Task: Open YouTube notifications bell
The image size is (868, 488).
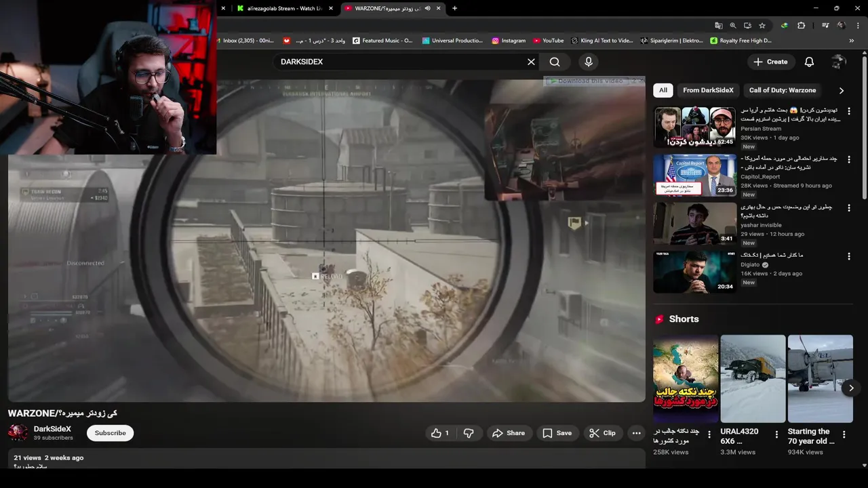Action: (x=809, y=62)
